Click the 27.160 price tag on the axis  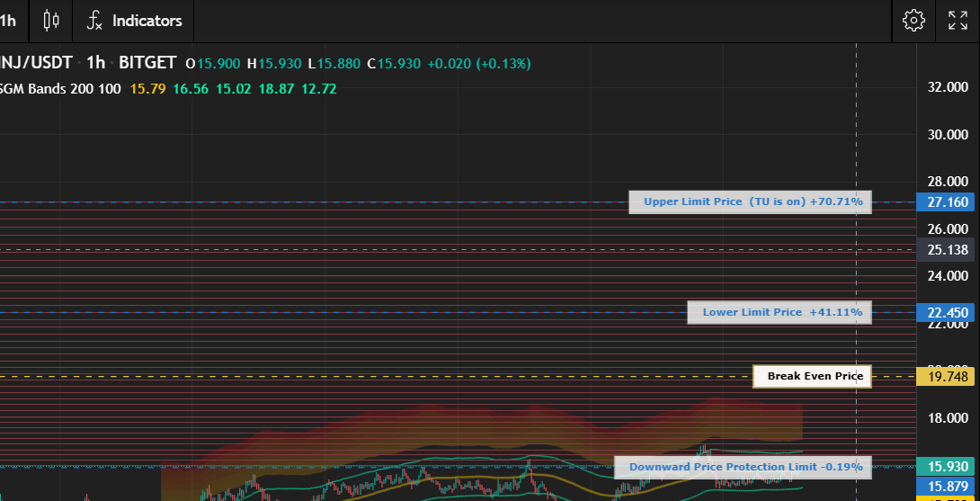(x=948, y=202)
